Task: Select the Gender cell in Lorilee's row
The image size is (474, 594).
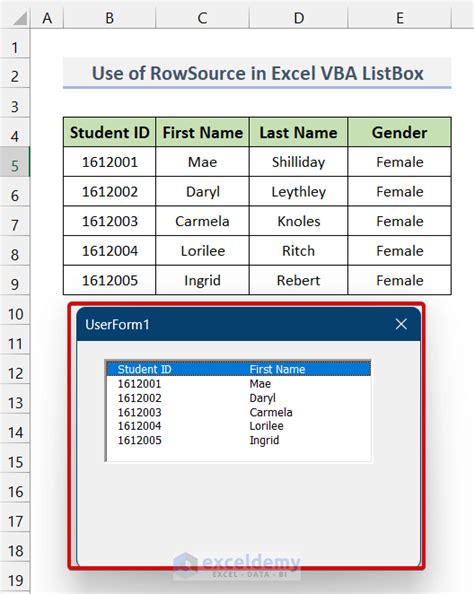Action: pos(400,250)
